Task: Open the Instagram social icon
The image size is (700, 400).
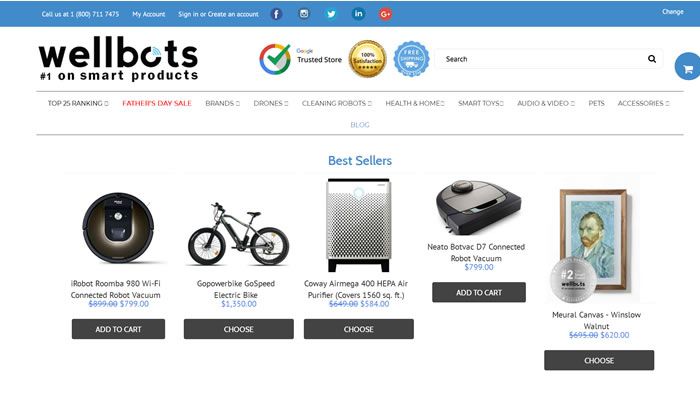Action: point(304,14)
